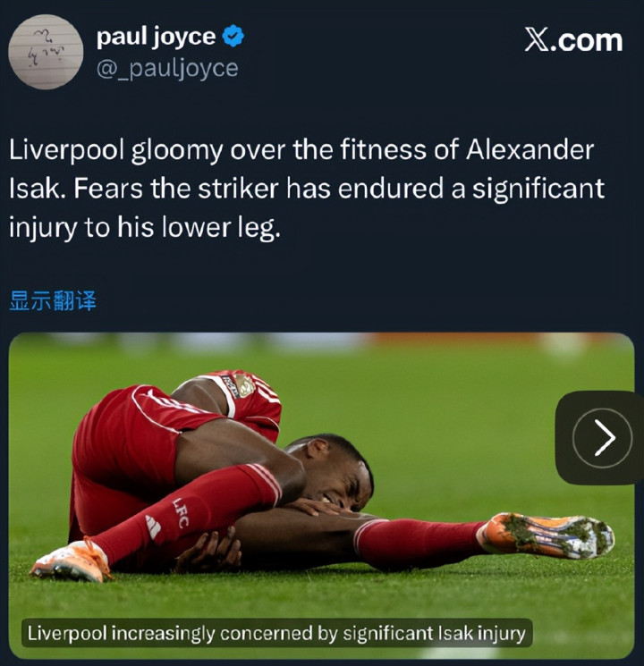Click the Adidas logo on the red sock

click(x=153, y=527)
